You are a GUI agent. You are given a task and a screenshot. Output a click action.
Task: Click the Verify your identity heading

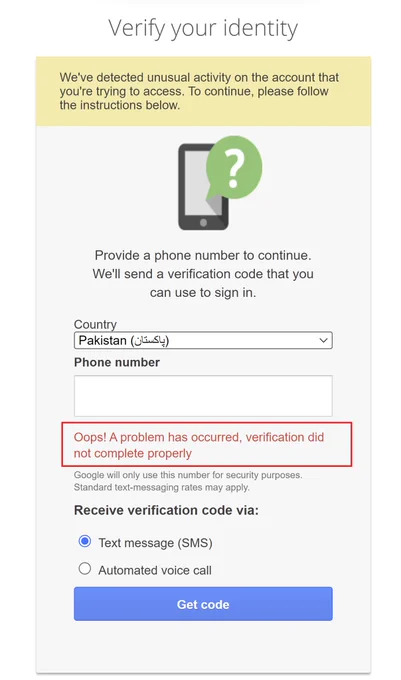[203, 29]
